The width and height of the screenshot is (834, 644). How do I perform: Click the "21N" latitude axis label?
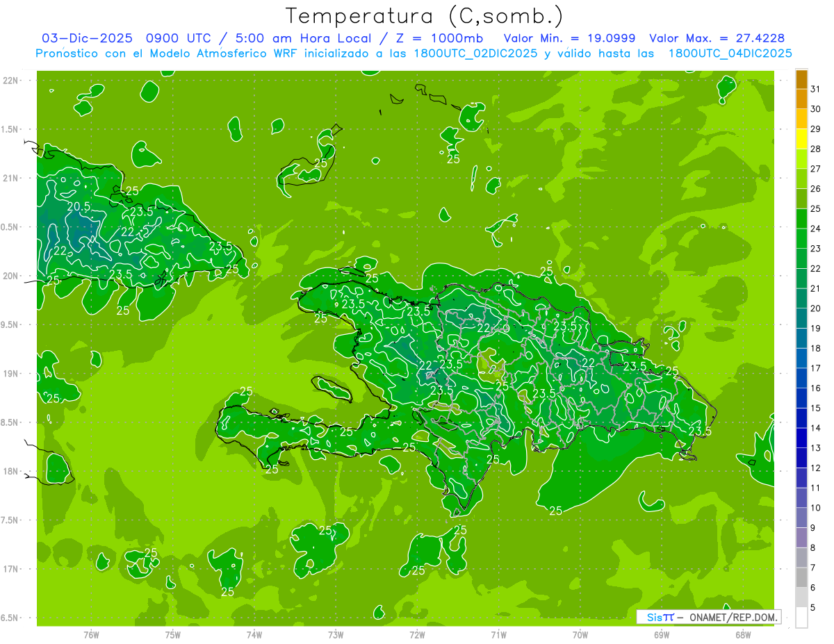10,178
